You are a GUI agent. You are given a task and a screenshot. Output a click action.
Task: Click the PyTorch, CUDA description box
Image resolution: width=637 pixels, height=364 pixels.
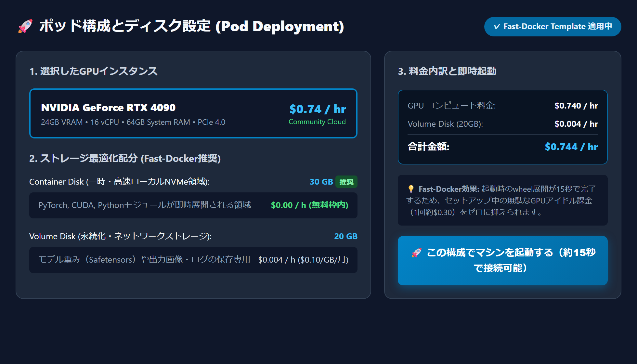[x=193, y=205]
